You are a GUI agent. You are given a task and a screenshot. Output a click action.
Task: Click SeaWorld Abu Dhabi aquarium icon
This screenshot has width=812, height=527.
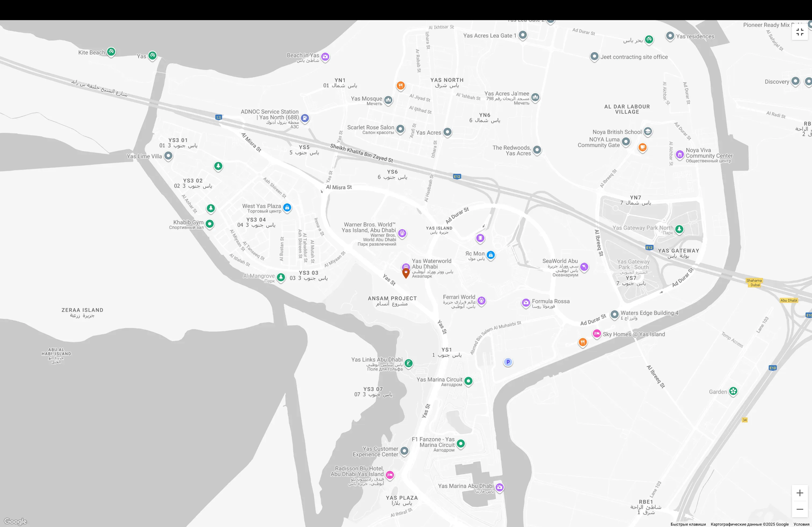click(x=584, y=266)
